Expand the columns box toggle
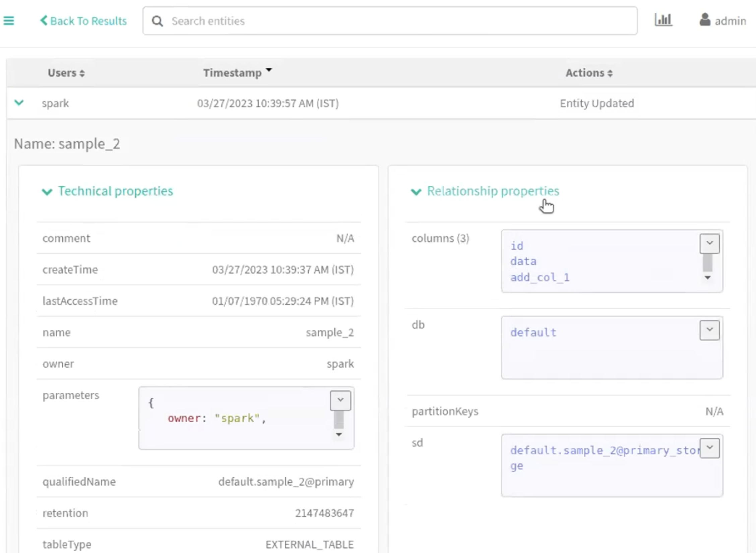 709,243
